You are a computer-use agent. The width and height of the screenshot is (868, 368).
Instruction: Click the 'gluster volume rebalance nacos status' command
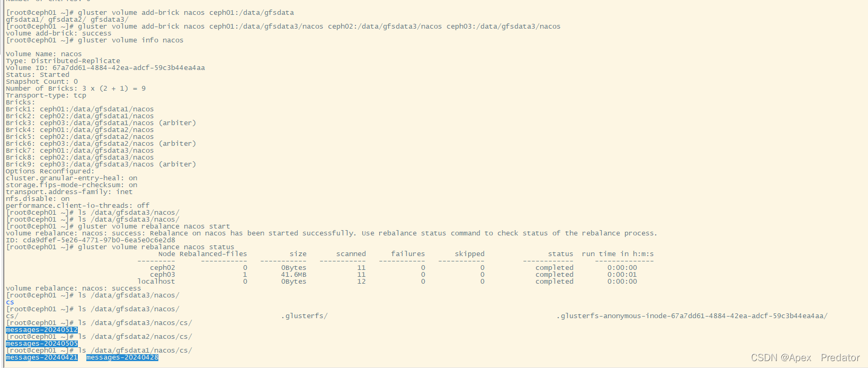[x=156, y=247]
